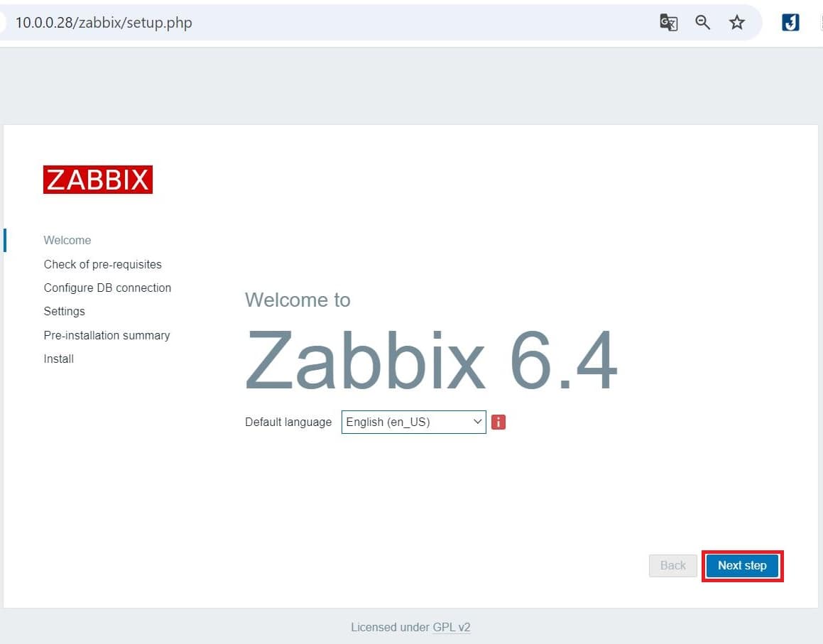This screenshot has width=823, height=644.
Task: Select Pre-installation summary step
Action: coord(107,335)
